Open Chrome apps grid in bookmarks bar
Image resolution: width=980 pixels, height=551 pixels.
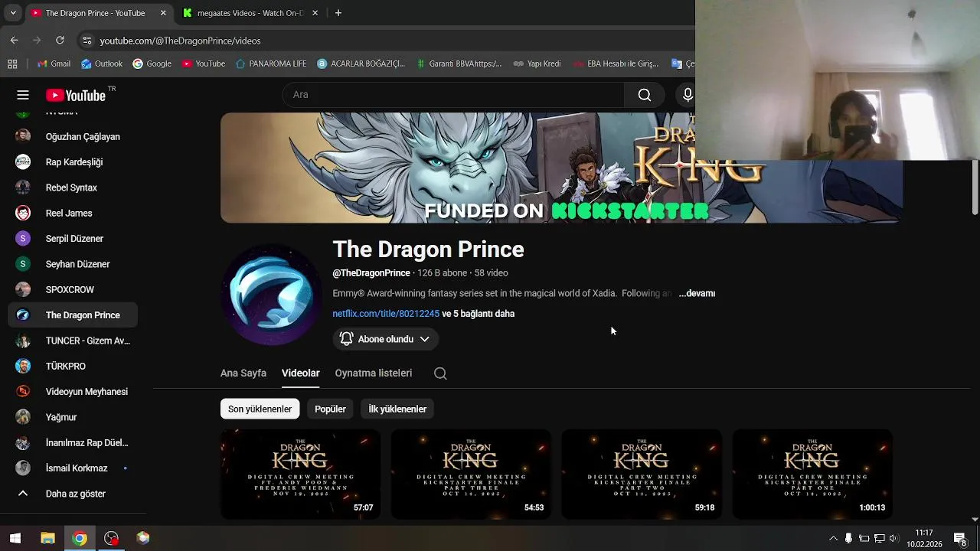coord(12,64)
